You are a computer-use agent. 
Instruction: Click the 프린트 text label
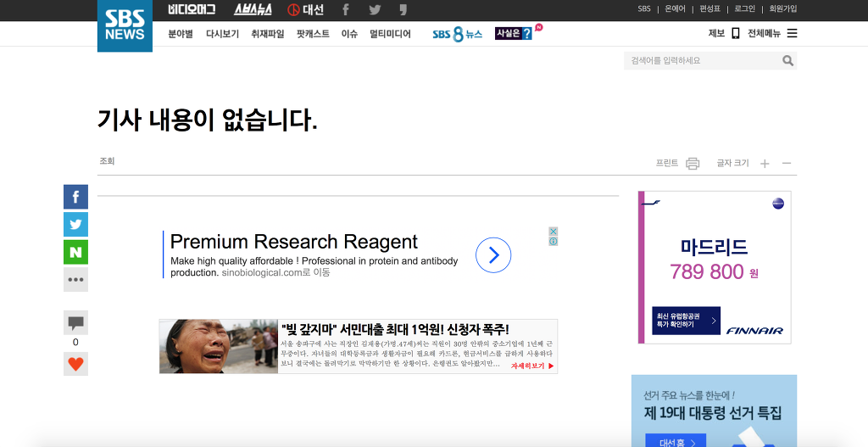[667, 163]
